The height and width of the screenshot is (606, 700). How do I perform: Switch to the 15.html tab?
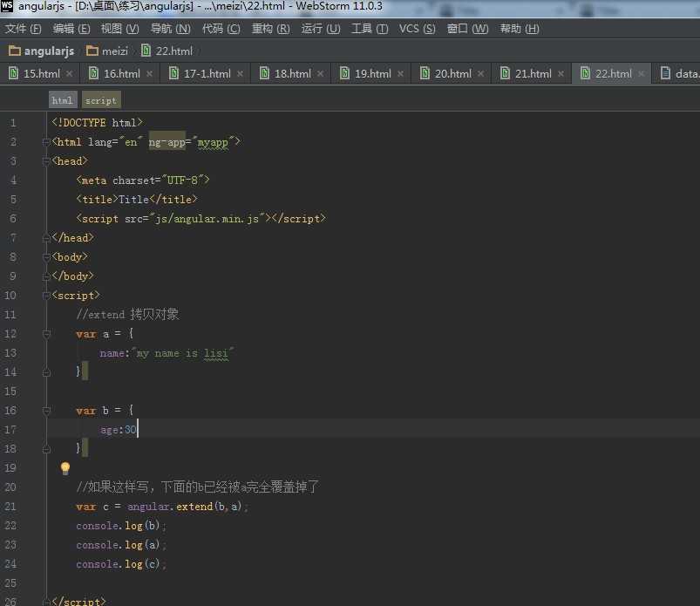(x=42, y=74)
